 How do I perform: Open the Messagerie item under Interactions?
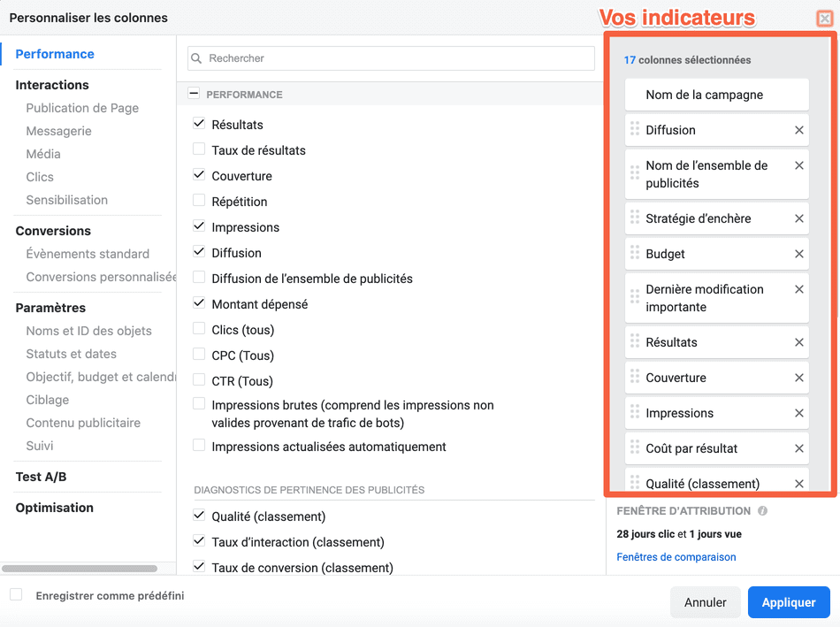tap(59, 131)
